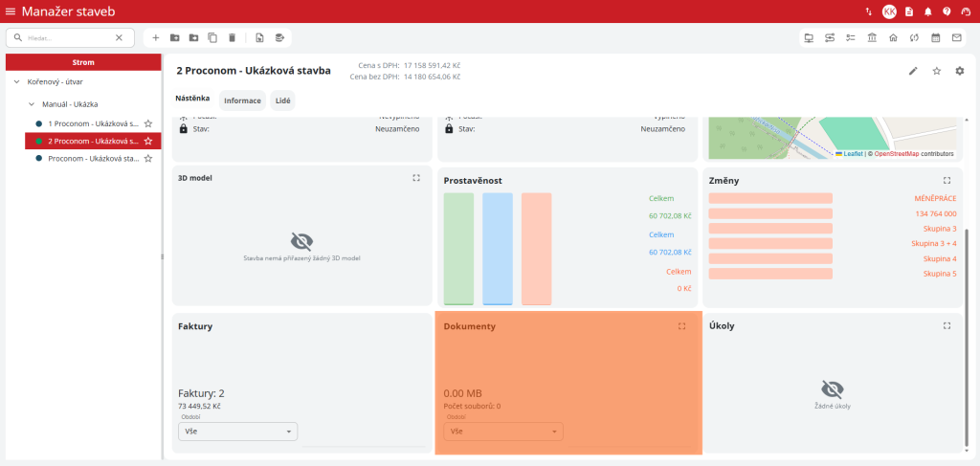
Task: Toggle favorite star for the third Proconom tree item
Action: coord(148,159)
